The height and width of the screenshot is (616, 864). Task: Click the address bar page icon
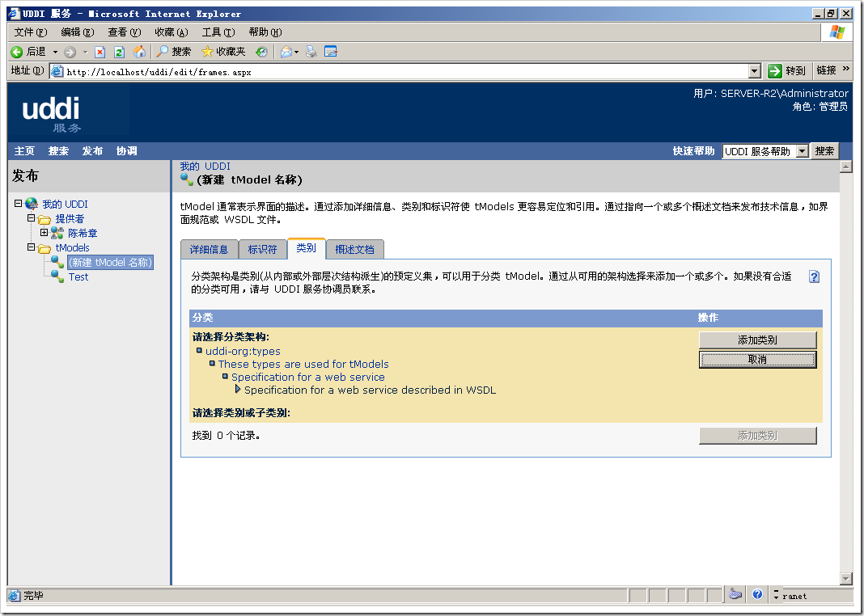(x=57, y=72)
